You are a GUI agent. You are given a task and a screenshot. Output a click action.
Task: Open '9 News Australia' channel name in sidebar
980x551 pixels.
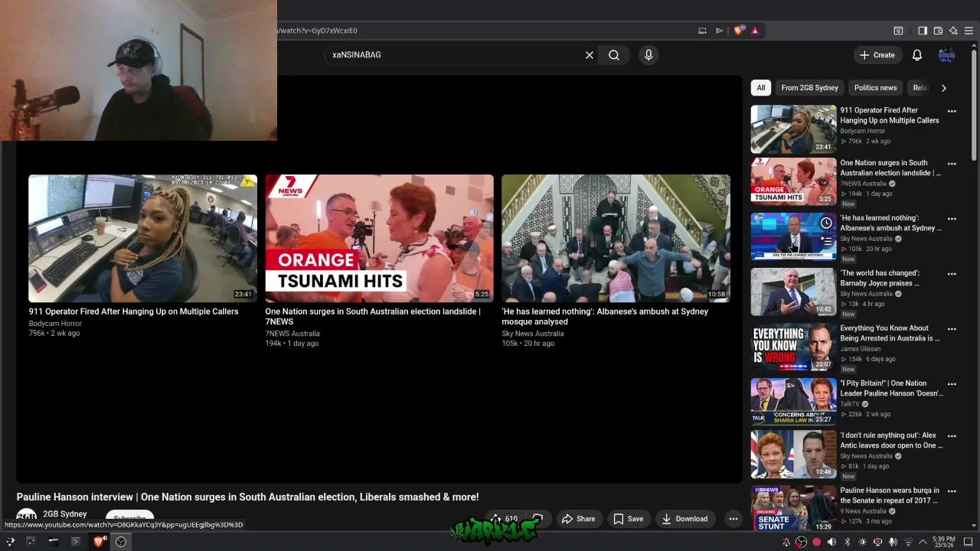click(x=863, y=511)
